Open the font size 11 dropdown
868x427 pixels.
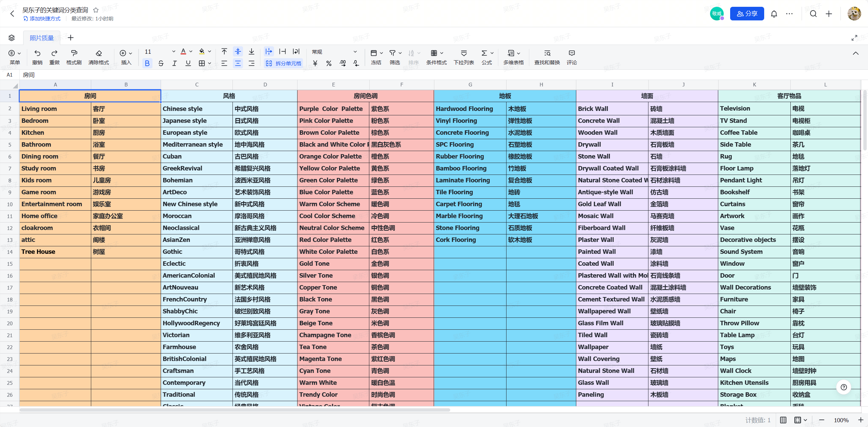coord(173,52)
